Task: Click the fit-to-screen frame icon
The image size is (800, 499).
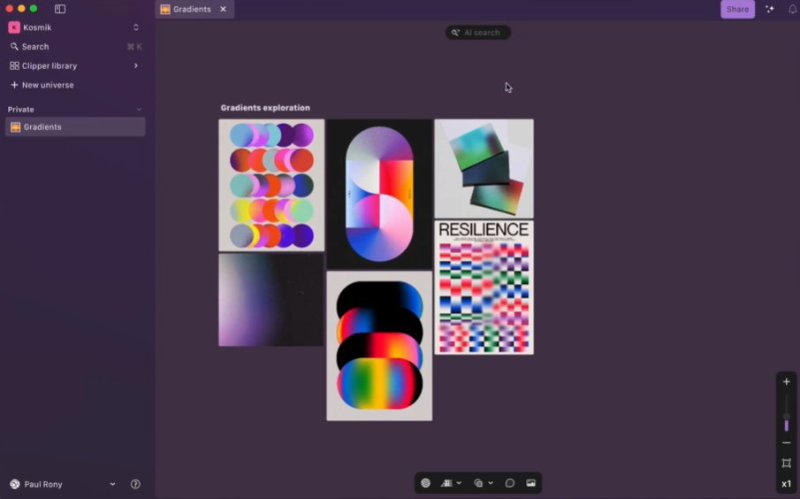Action: pos(786,463)
